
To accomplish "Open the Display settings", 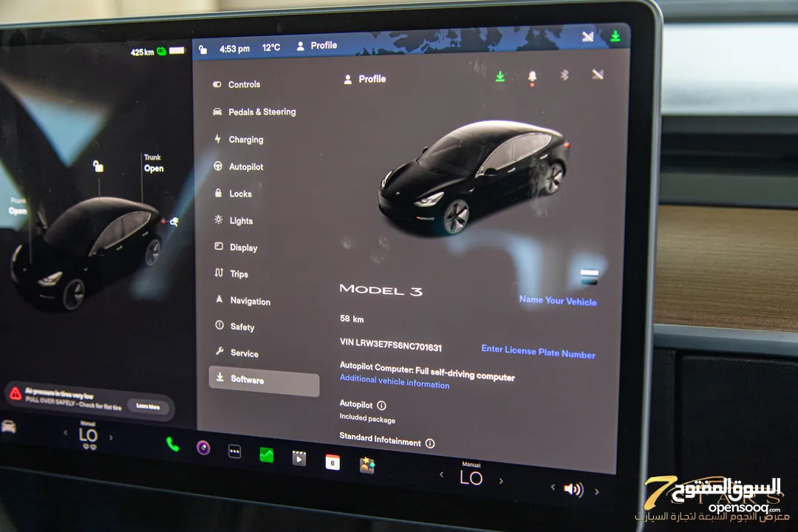I will (x=236, y=248).
